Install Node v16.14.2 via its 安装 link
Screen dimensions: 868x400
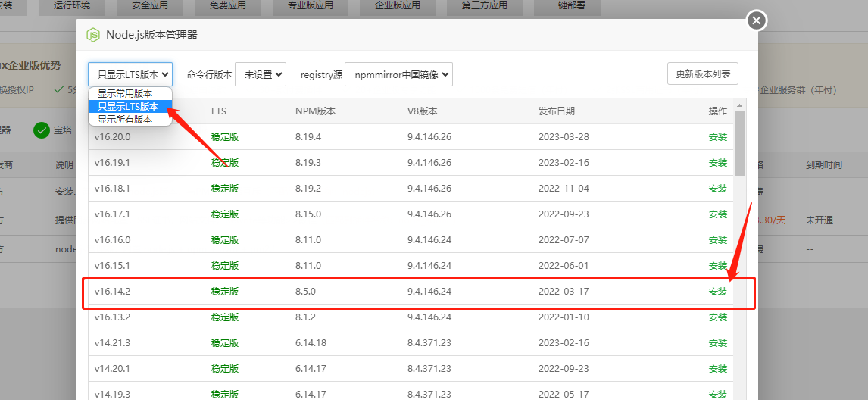(718, 292)
